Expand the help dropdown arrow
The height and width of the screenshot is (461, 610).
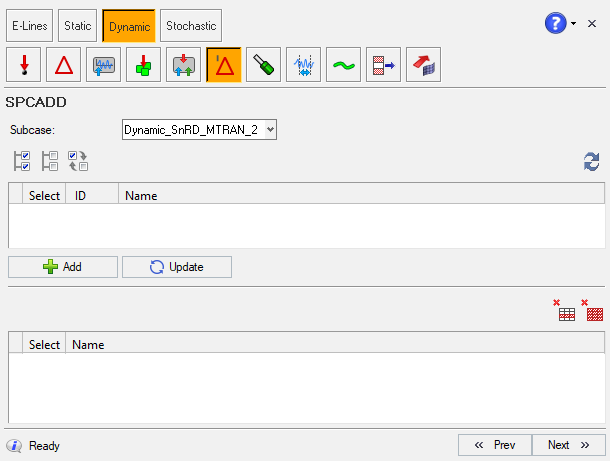click(573, 23)
